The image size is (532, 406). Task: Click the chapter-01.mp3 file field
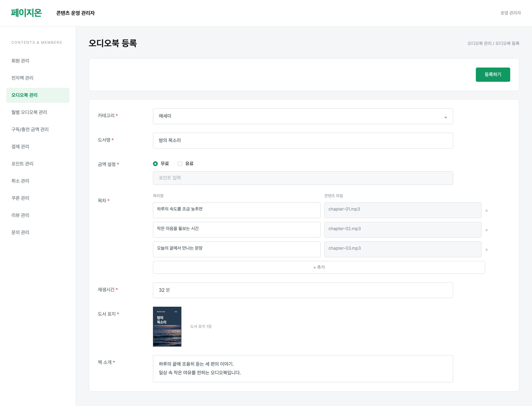tap(403, 210)
